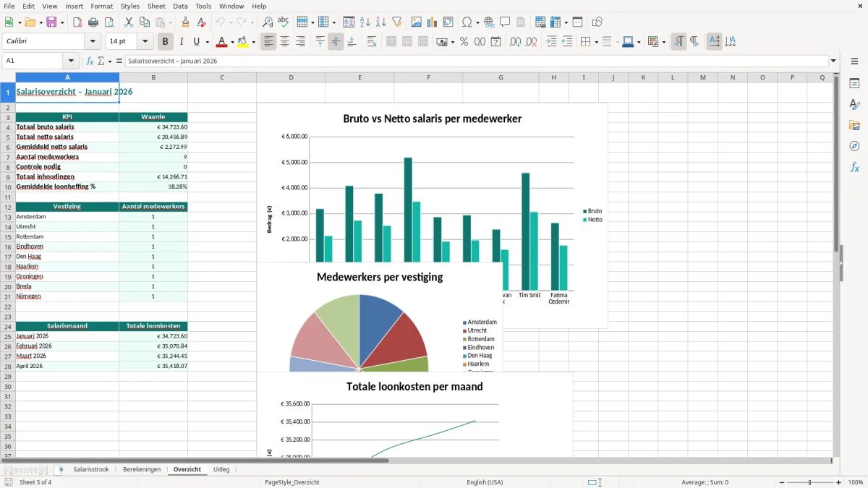The image size is (868, 488).
Task: Open the background color dropdown arrow
Action: [253, 42]
